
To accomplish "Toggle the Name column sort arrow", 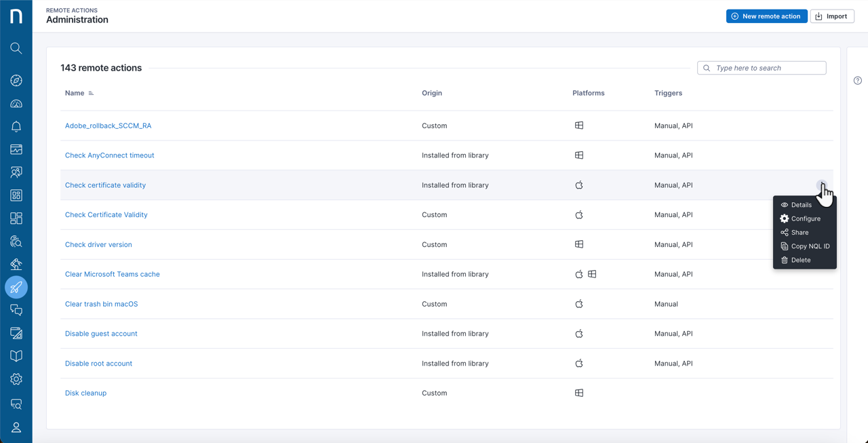I will [91, 93].
